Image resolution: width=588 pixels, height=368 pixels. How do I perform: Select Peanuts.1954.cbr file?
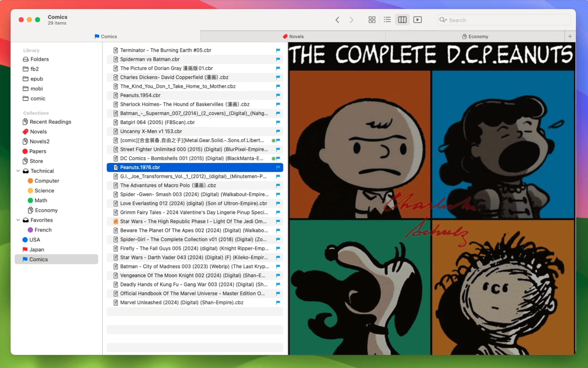click(140, 95)
